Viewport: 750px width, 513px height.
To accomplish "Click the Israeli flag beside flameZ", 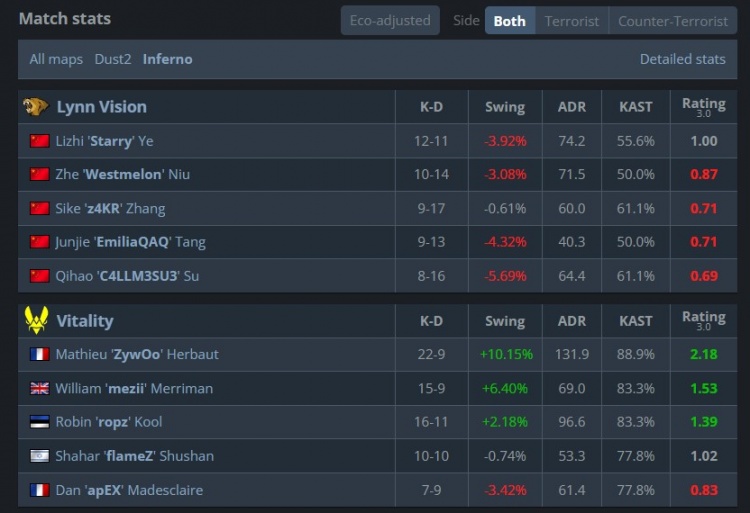I will point(40,456).
